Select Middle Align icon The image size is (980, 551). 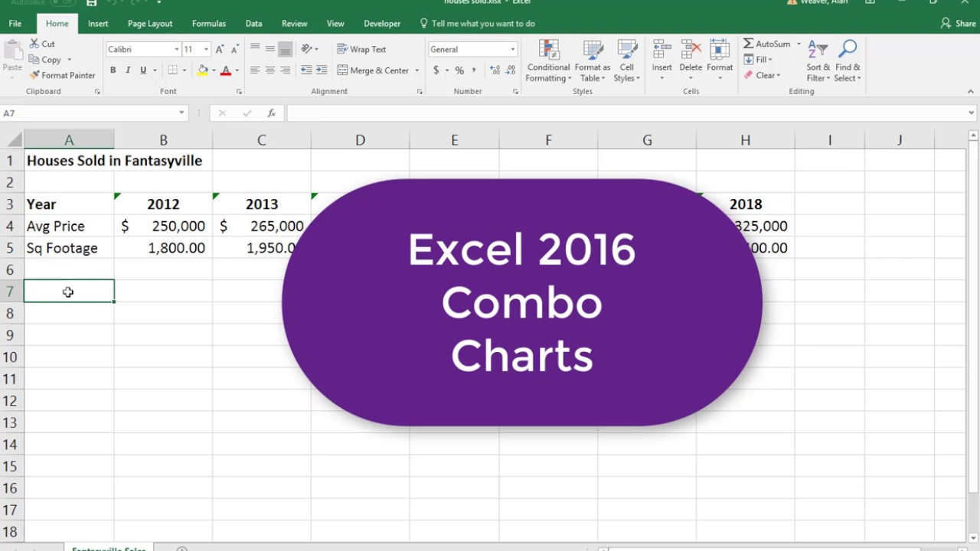[270, 49]
